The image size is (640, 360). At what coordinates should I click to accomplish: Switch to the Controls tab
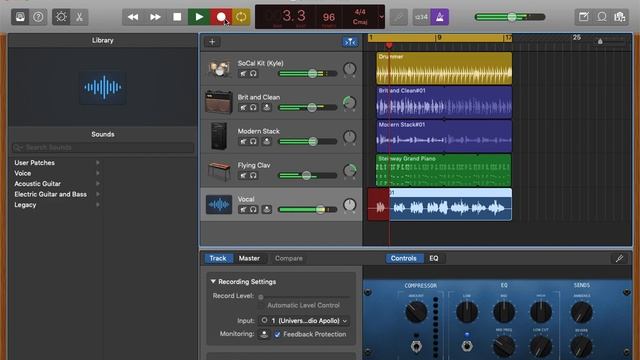click(x=404, y=258)
